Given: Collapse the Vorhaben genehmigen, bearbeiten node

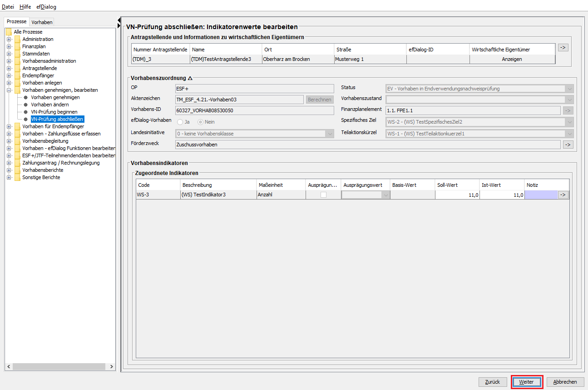Looking at the screenshot, I should pyautogui.click(x=9, y=90).
